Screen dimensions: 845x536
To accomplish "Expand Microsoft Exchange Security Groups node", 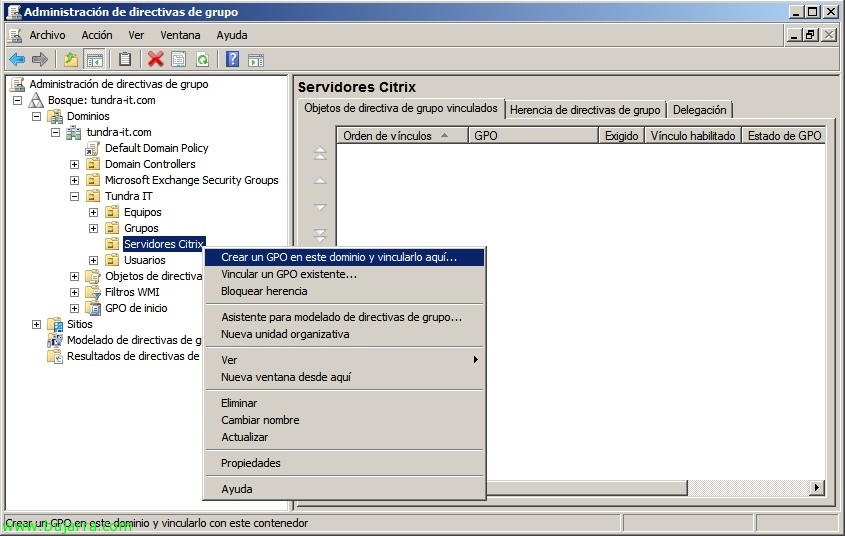I will click(x=74, y=180).
